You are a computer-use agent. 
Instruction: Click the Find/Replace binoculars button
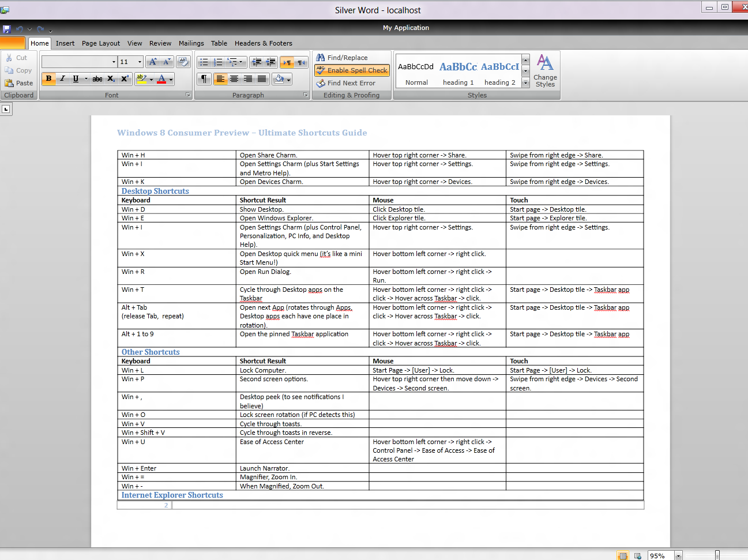(x=342, y=58)
